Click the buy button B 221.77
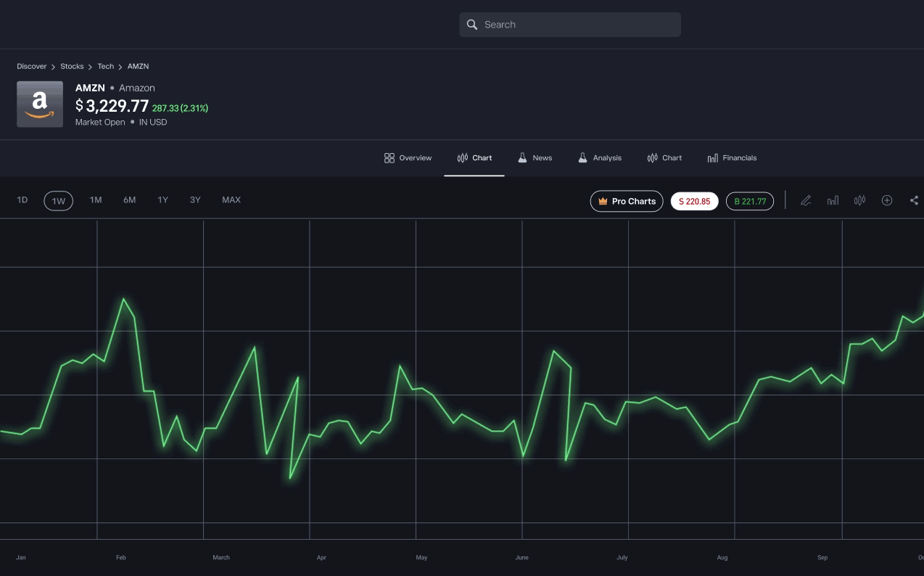The image size is (924, 576). tap(750, 201)
